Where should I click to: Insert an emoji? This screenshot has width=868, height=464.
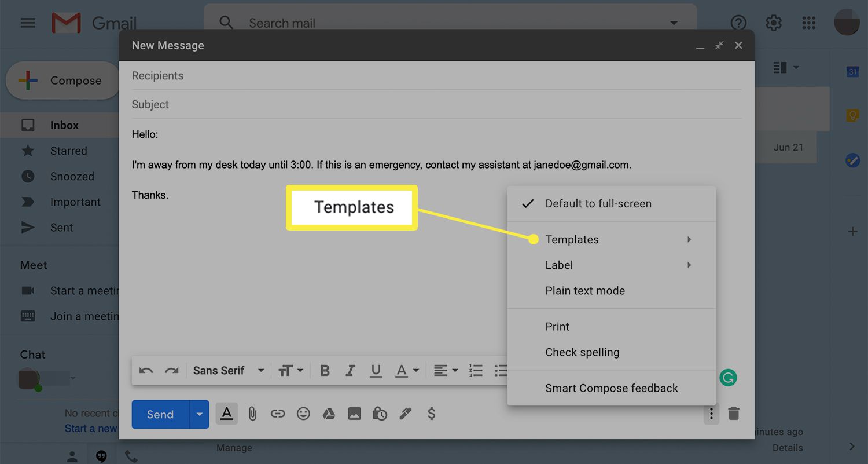303,414
